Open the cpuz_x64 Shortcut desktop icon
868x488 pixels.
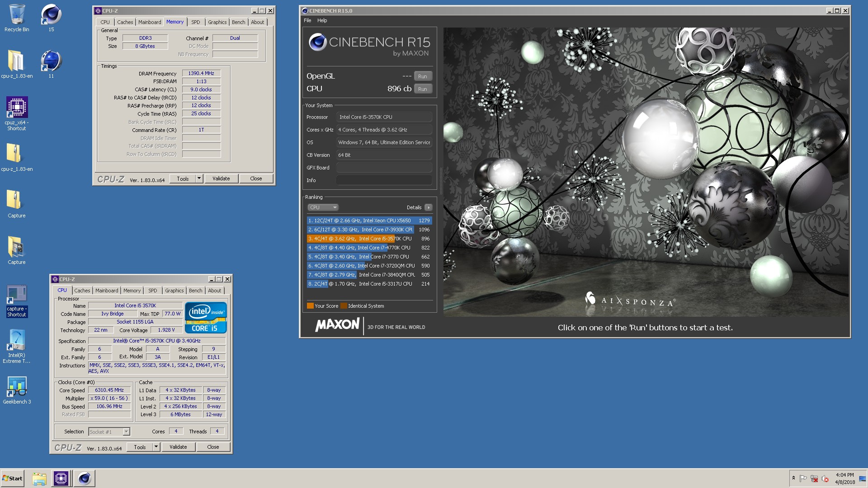tap(17, 113)
